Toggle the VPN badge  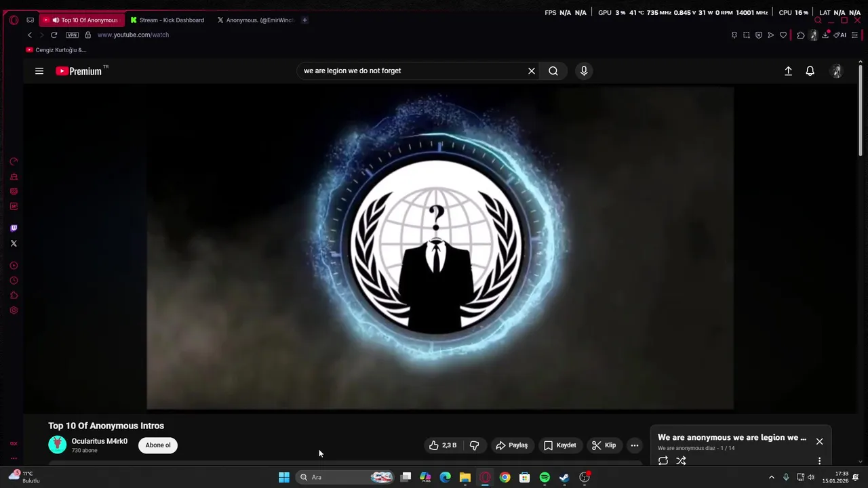pyautogui.click(x=72, y=35)
